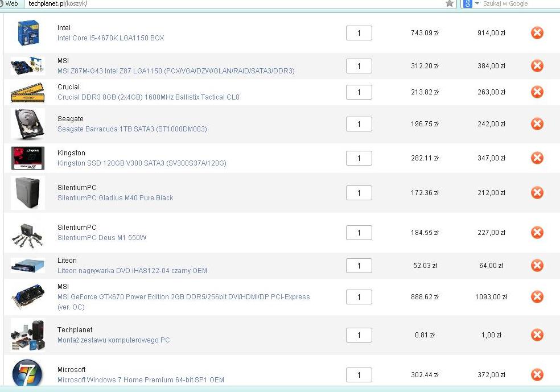560x392 pixels.
Task: Click the Liteon DVD drive thumbnail
Action: [x=28, y=266]
